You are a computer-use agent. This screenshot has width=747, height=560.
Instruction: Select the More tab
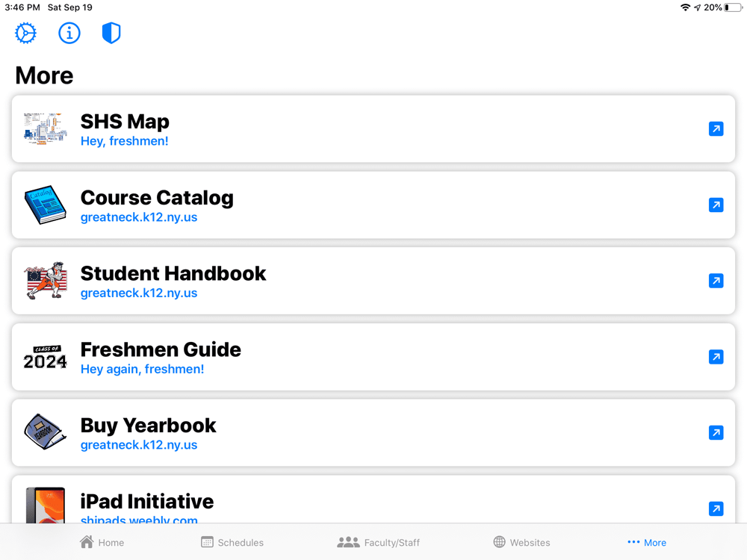point(647,542)
